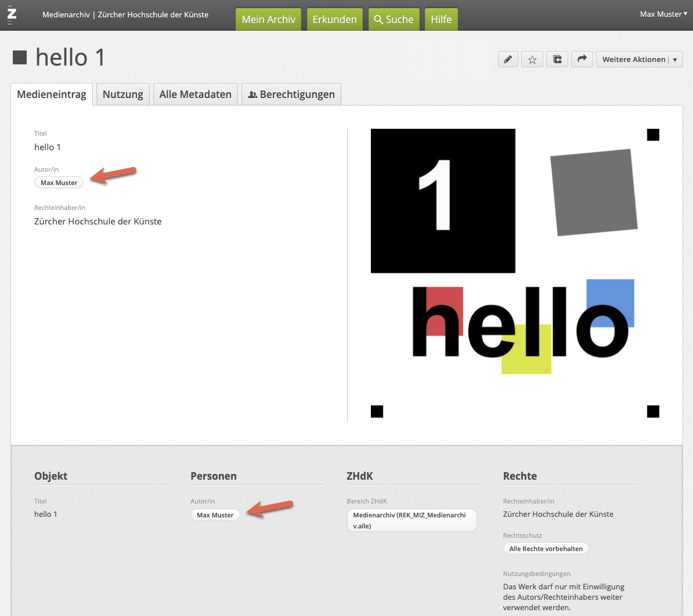Switch to the Alle Metadaten tab
693x616 pixels.
point(195,94)
